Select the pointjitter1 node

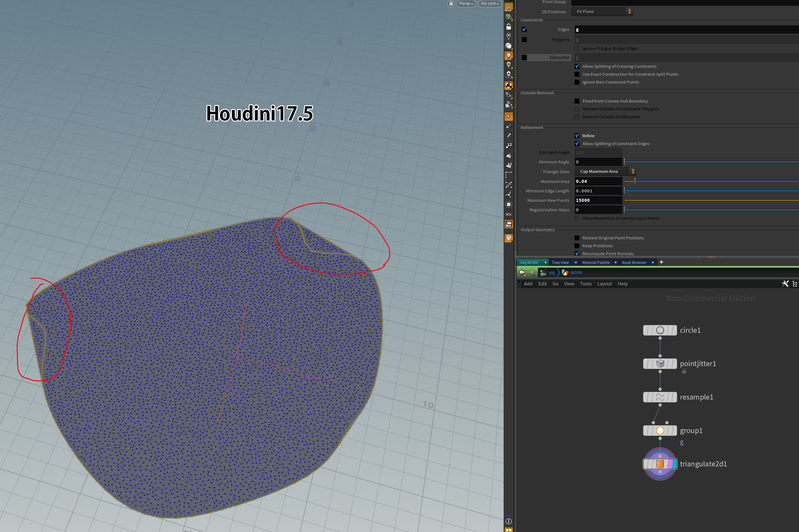click(x=660, y=364)
